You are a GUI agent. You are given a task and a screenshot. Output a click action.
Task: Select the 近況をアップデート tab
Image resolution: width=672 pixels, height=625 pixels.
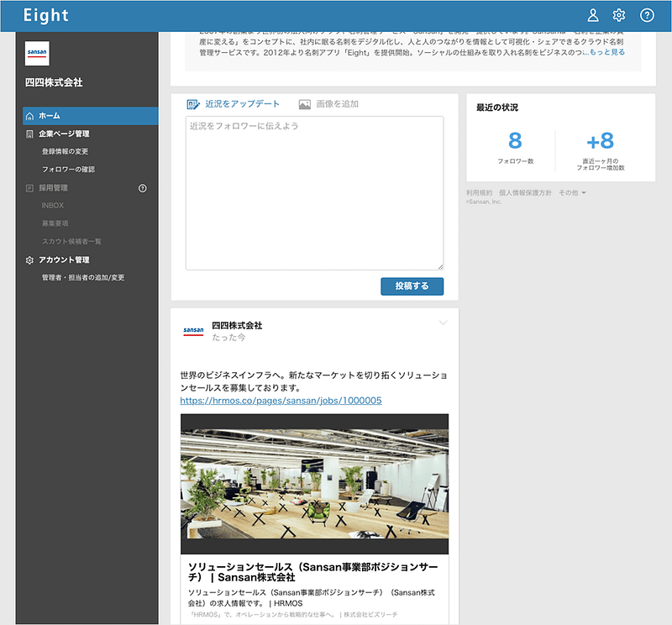(x=234, y=104)
